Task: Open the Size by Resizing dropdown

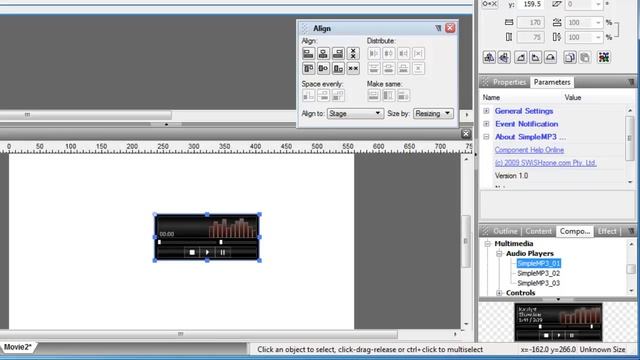Action: 433,113
